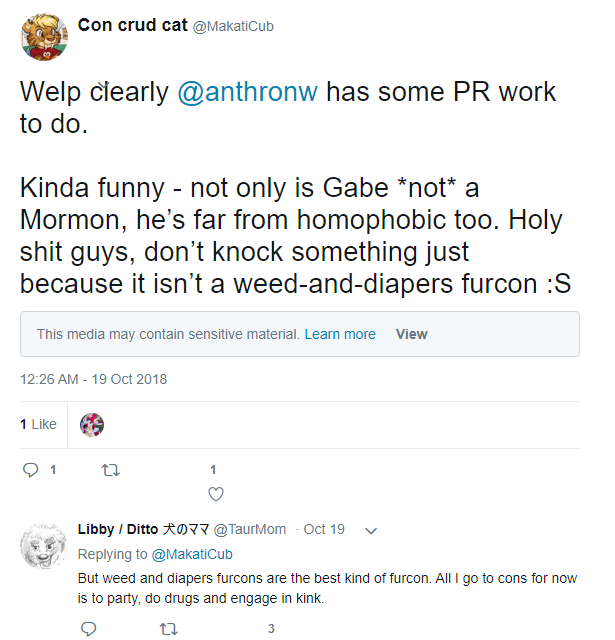Open the Oct 19 reply timestamp
615x640 pixels.
pos(324,530)
